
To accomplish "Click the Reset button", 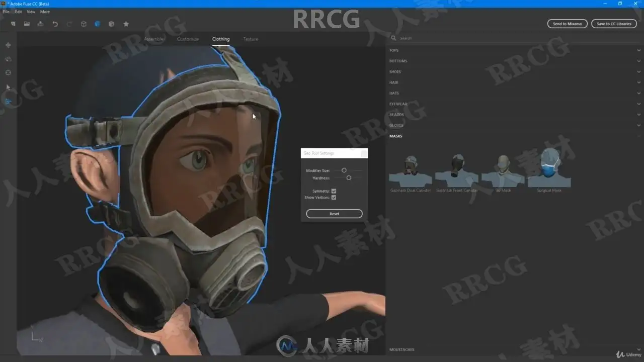I will [334, 214].
